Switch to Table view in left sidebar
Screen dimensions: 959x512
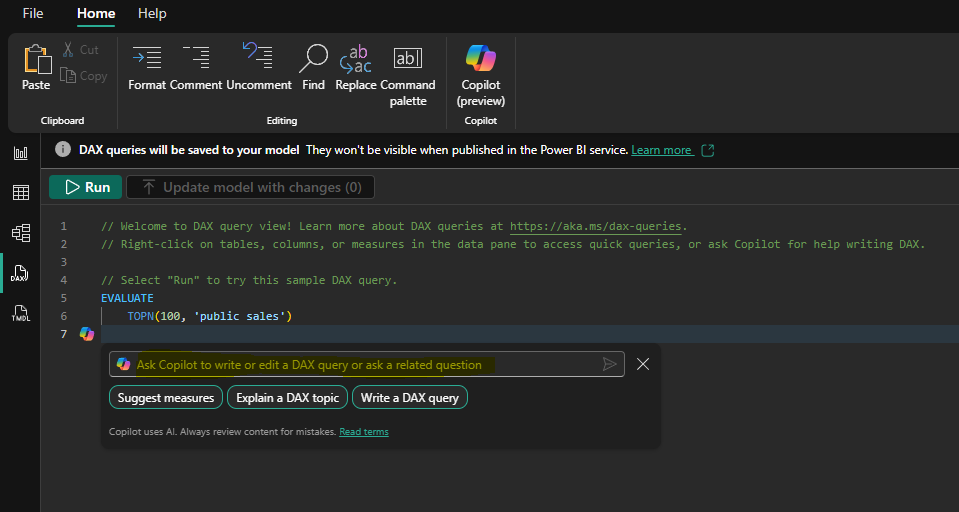(x=20, y=193)
